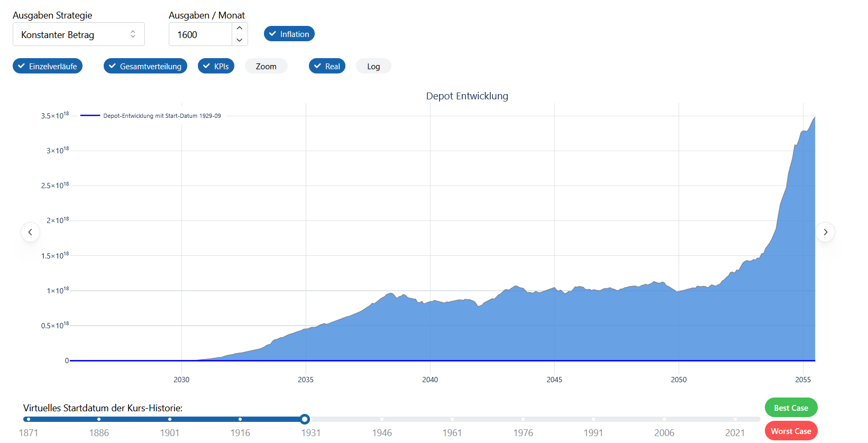Disable the Inflation toggle

tap(289, 34)
